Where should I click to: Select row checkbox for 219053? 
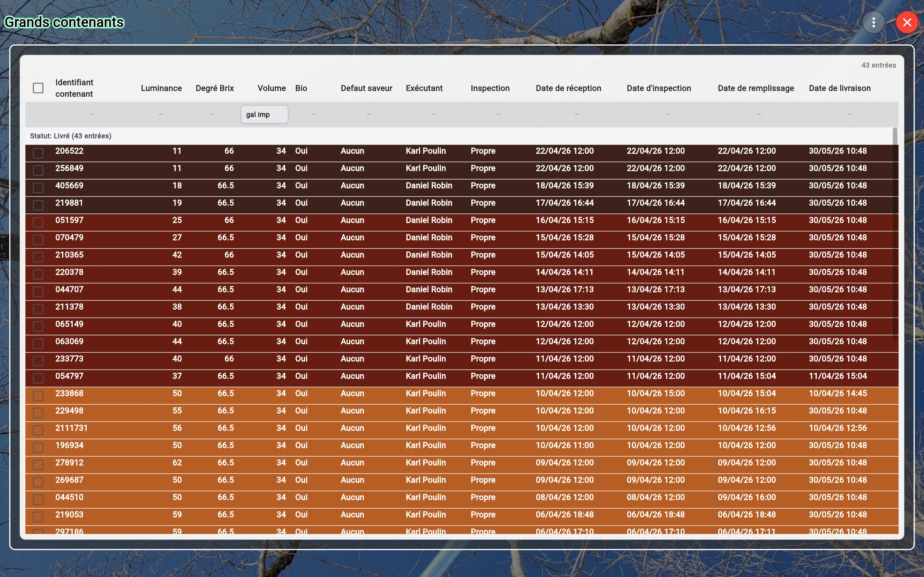pyautogui.click(x=38, y=517)
